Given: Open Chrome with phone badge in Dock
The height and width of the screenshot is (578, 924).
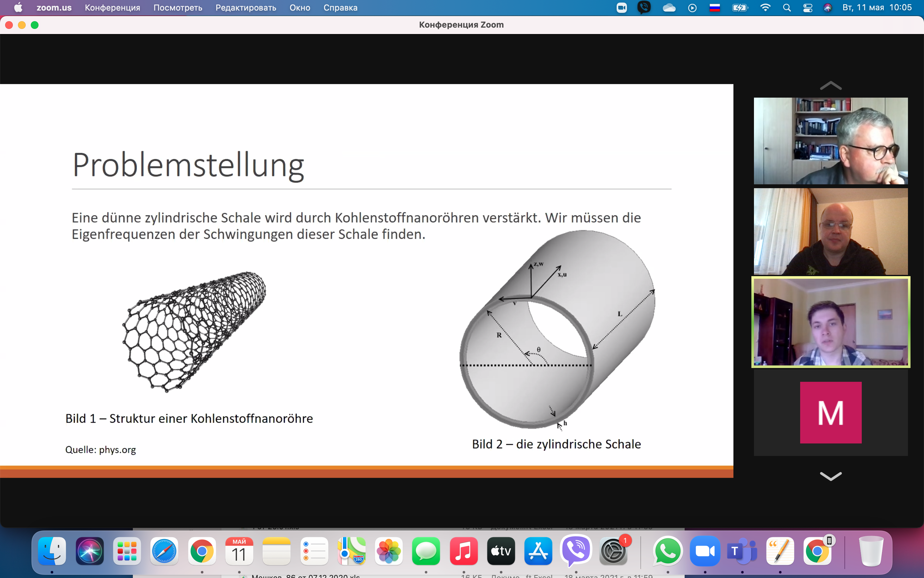Looking at the screenshot, I should click(x=817, y=551).
